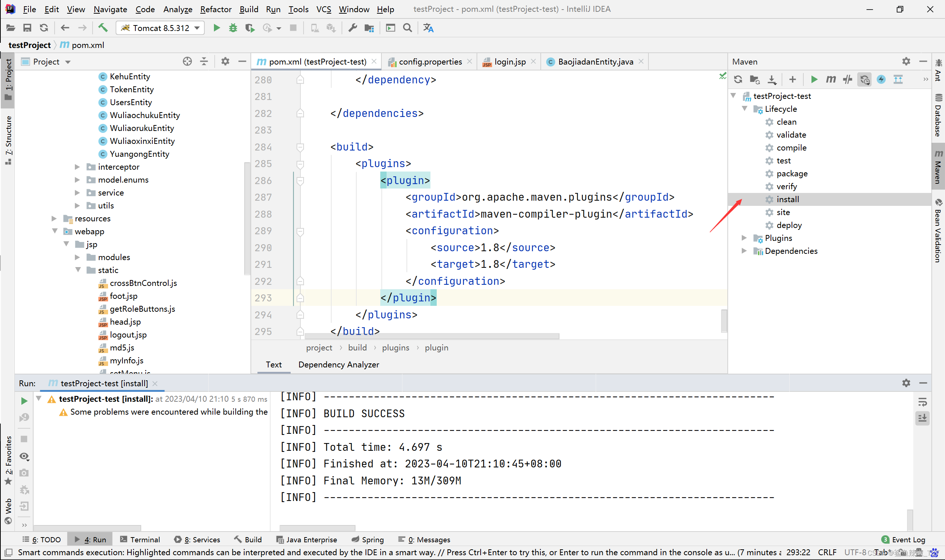
Task: Toggle Maven skip tests mode icon
Action: tap(881, 79)
